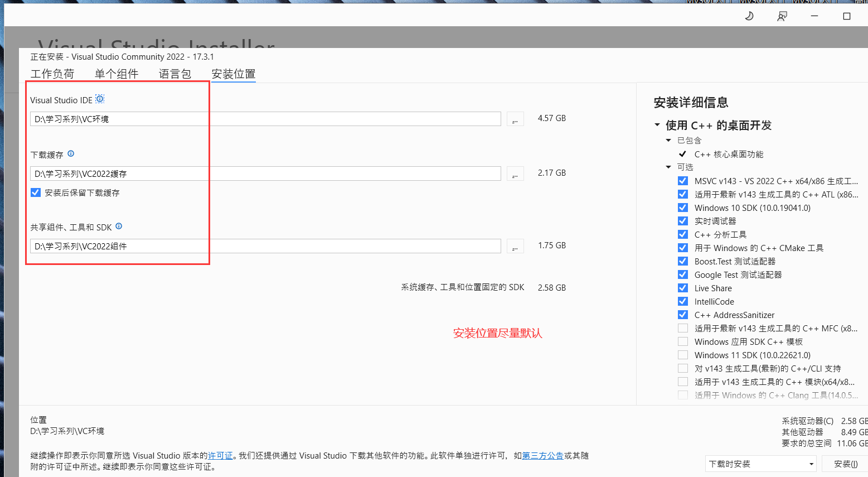The width and height of the screenshot is (868, 477).
Task: Uncheck Google Test 测试适配器
Action: click(683, 274)
